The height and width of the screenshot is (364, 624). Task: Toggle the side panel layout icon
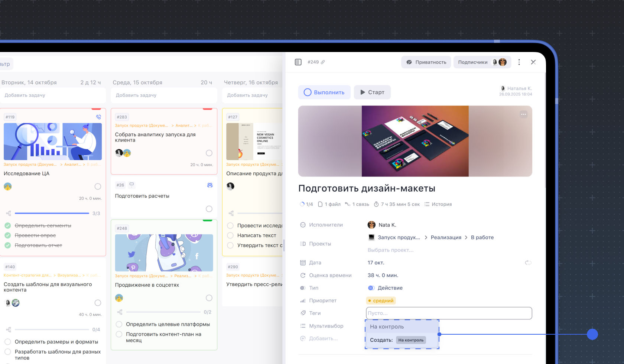298,62
